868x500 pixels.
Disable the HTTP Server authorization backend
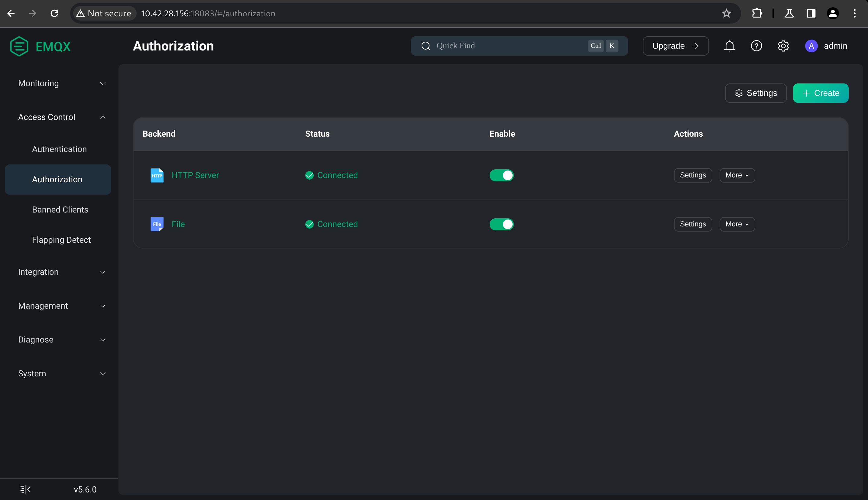coord(501,175)
